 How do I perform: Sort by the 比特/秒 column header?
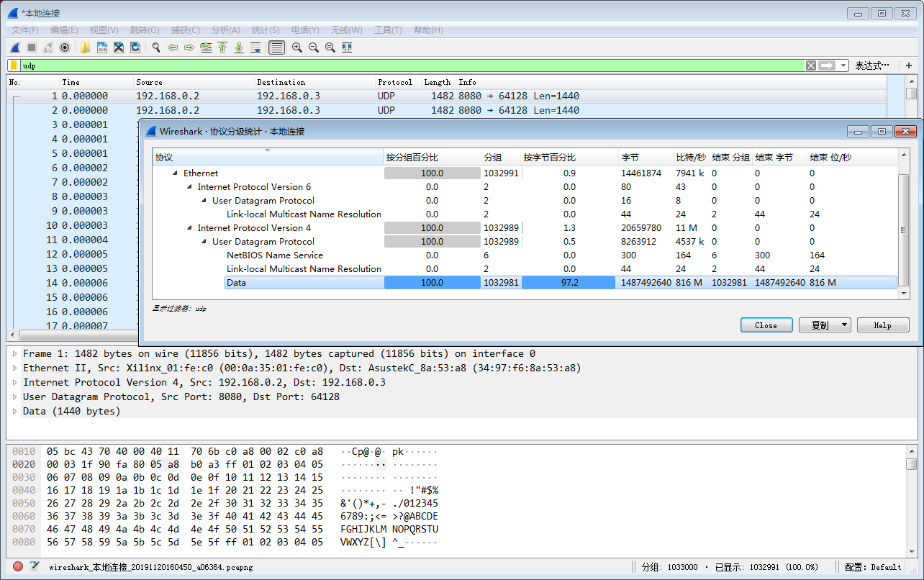[x=691, y=157]
